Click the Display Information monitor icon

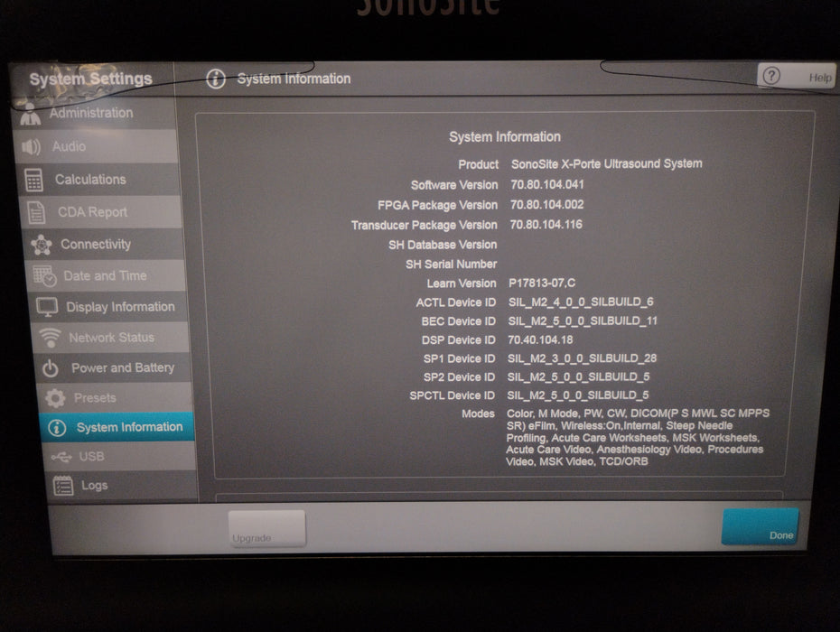click(47, 308)
